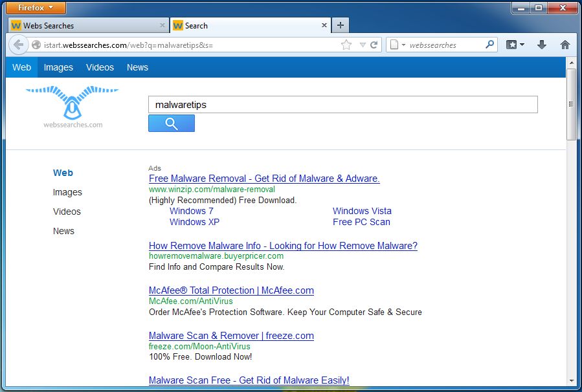
Task: Select Images in the blue navigation bar
Action: coord(58,67)
